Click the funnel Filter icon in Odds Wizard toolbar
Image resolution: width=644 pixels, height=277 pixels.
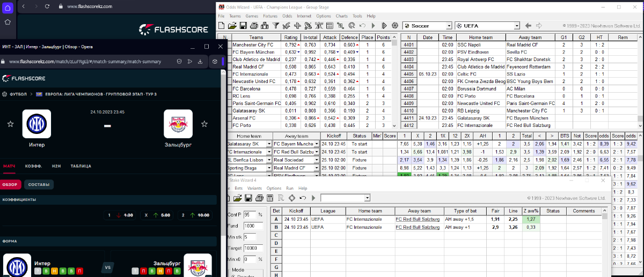click(275, 26)
